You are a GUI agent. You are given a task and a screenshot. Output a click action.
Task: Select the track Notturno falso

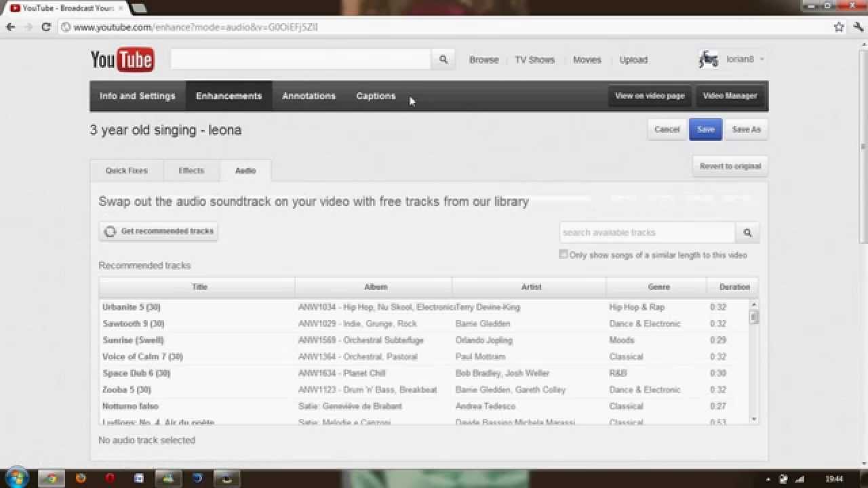pyautogui.click(x=130, y=407)
